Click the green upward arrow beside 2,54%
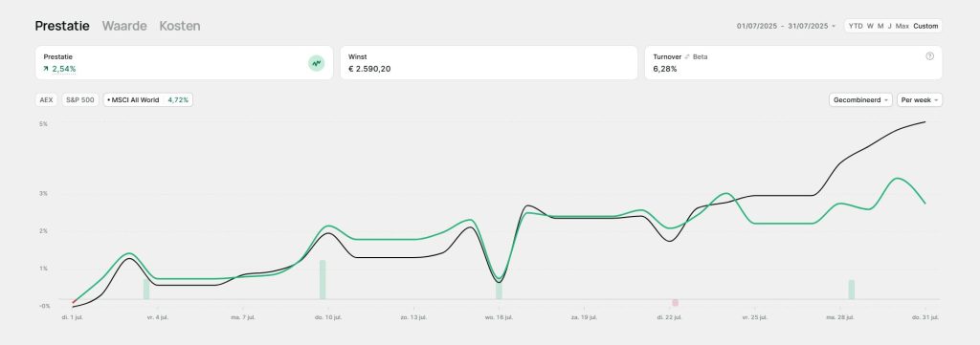The width and height of the screenshot is (980, 345). [x=46, y=69]
